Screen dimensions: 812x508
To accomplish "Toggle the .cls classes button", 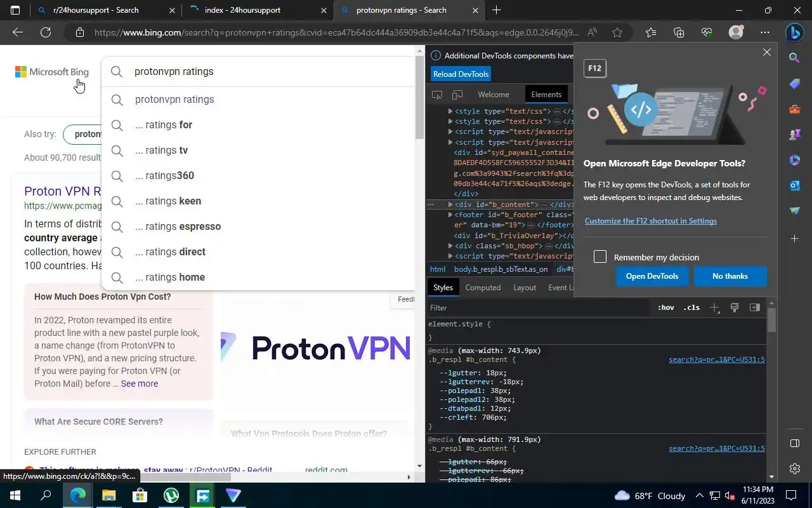I will tap(691, 307).
